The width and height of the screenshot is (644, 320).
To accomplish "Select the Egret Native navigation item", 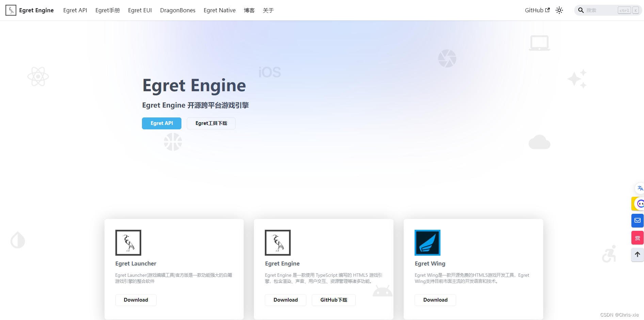I will (x=219, y=10).
